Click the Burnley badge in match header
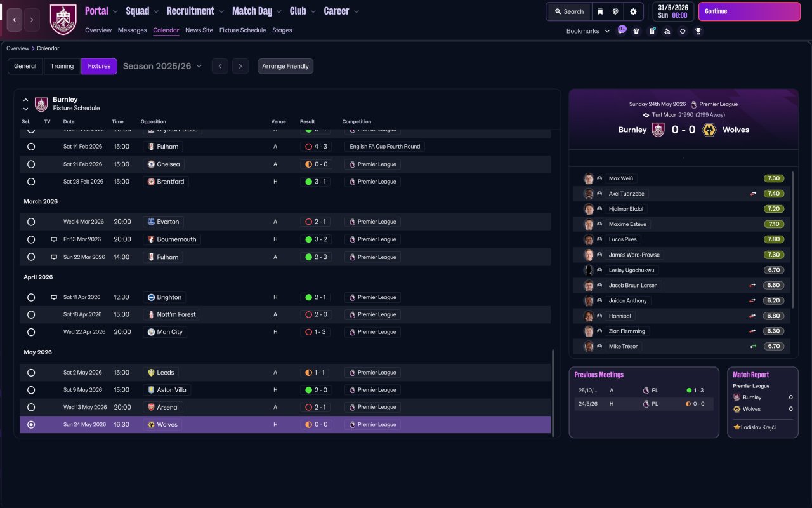812x508 pixels. (x=658, y=130)
